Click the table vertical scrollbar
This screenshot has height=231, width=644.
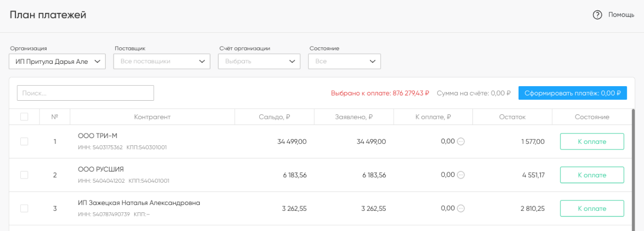tap(632, 170)
